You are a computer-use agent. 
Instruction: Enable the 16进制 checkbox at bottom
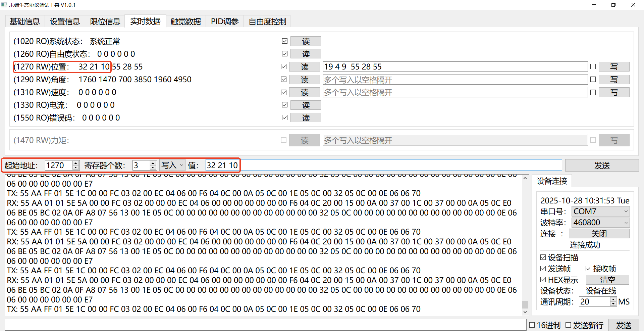[532, 325]
